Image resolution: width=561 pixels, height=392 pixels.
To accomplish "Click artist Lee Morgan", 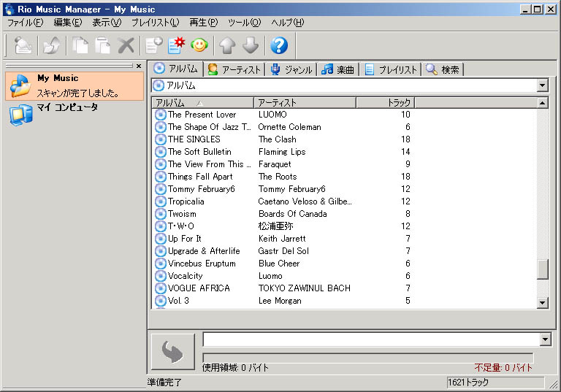I will 280,301.
